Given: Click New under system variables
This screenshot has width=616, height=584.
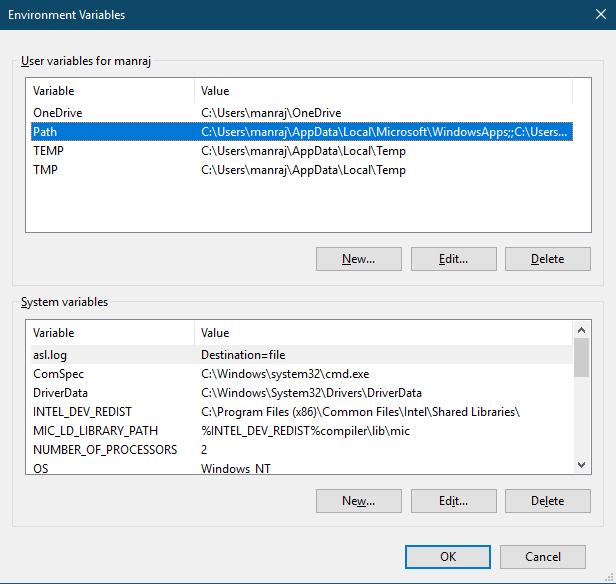Looking at the screenshot, I should coord(359,501).
